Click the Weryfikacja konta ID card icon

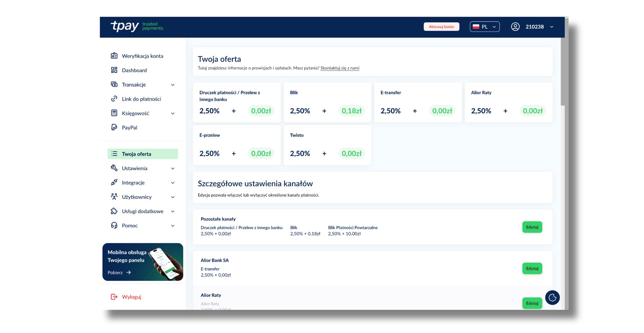click(114, 56)
